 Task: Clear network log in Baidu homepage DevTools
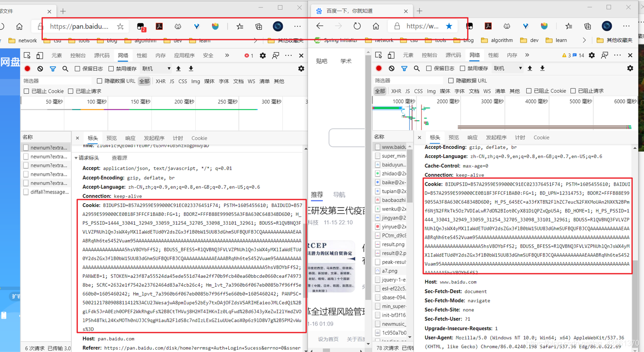(x=391, y=68)
